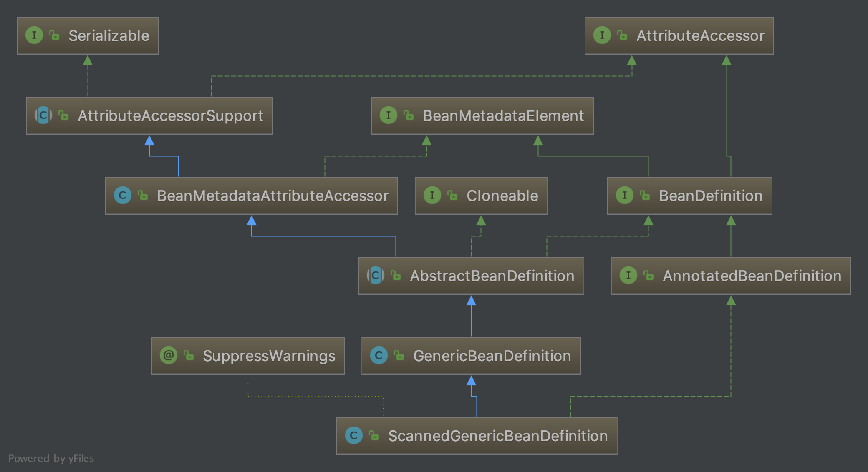Click the GenericBeanDefinition label text
Viewport: 868px width, 472px height.
[x=492, y=356]
